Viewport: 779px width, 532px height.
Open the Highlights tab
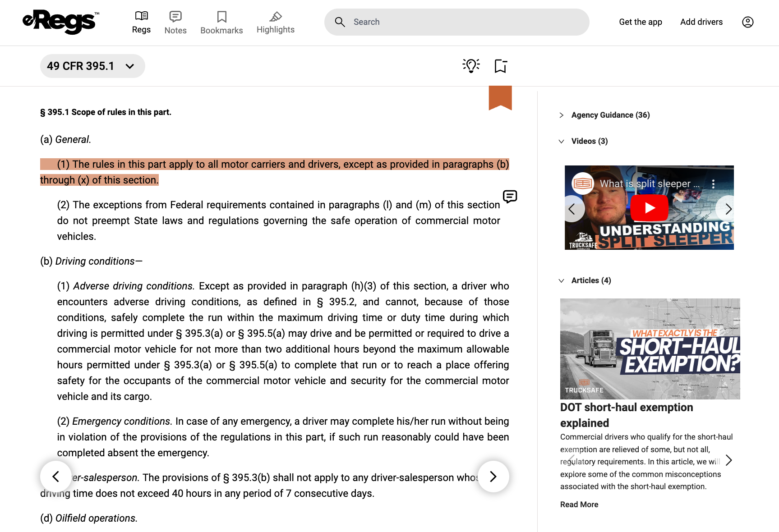click(276, 23)
